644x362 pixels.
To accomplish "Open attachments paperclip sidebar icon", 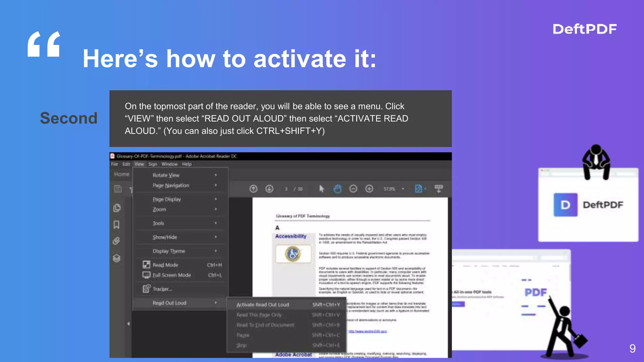I will [x=116, y=241].
